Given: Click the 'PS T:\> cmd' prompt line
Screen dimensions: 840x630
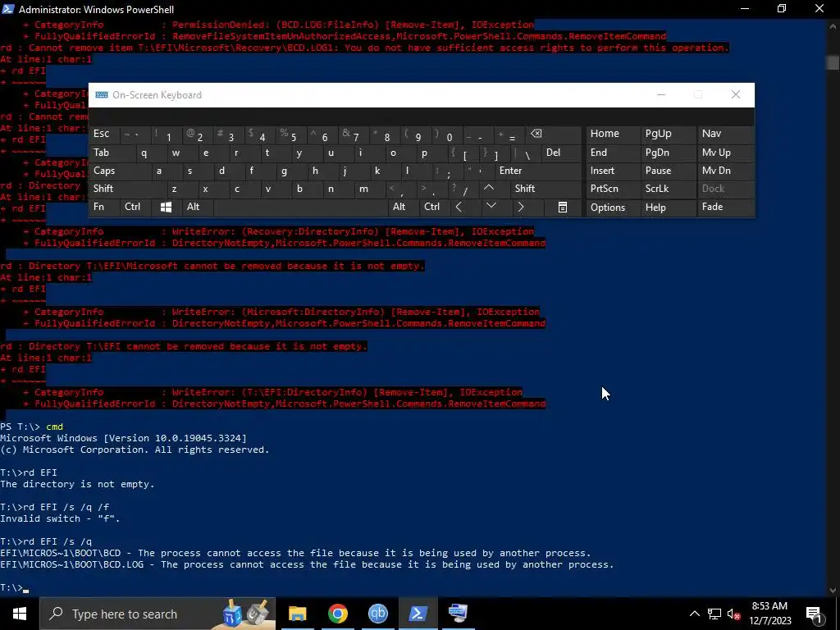Looking at the screenshot, I should click(x=32, y=427).
